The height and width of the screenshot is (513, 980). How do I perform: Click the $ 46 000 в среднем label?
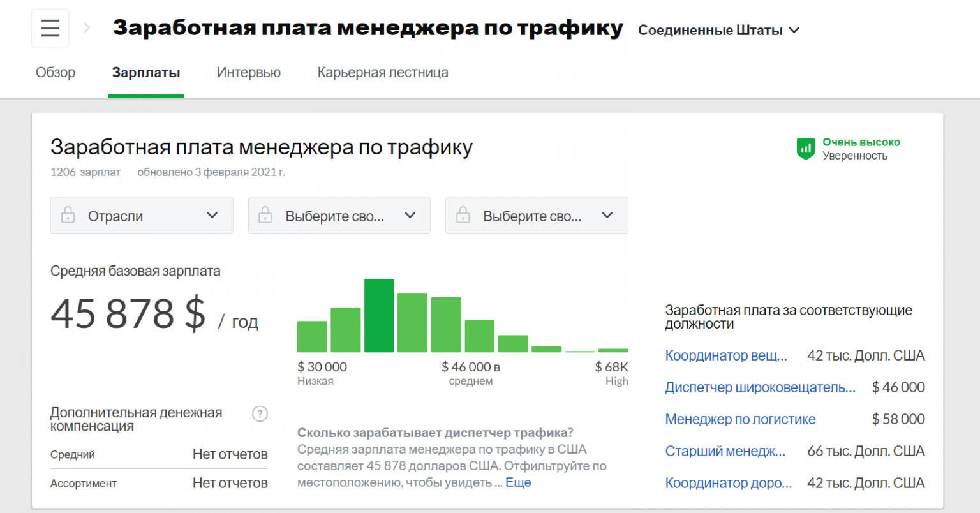pos(471,373)
